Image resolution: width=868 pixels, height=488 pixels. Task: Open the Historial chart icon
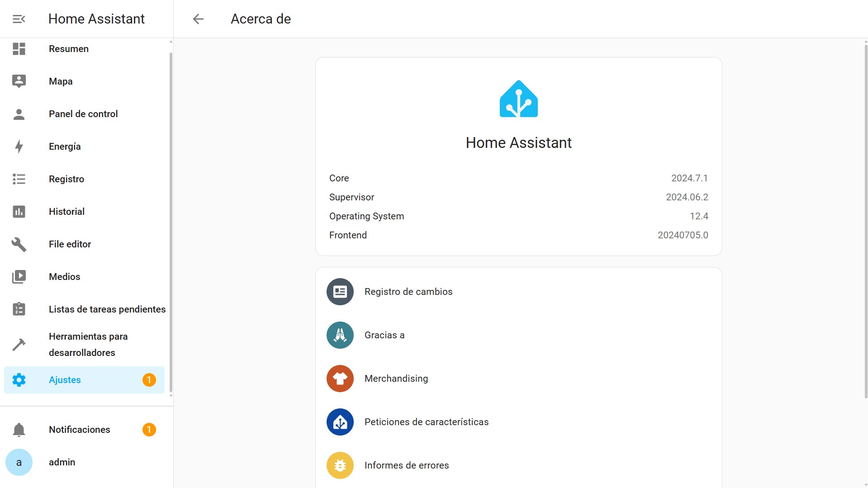click(19, 212)
